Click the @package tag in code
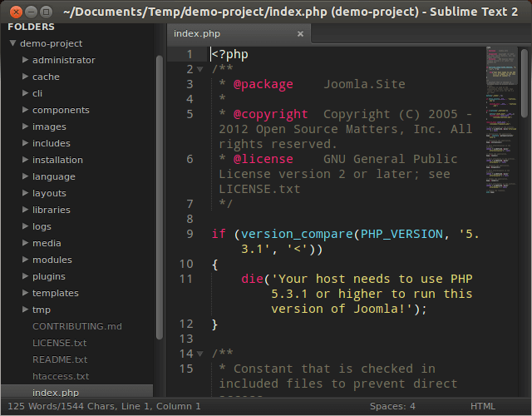532x416 pixels. pyautogui.click(x=264, y=84)
